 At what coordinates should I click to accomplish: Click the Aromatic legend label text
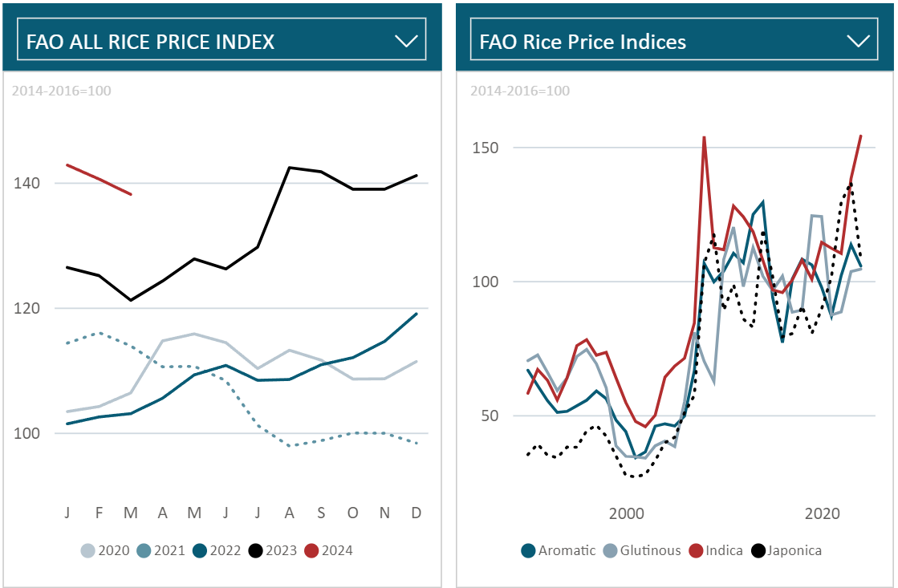tap(567, 550)
